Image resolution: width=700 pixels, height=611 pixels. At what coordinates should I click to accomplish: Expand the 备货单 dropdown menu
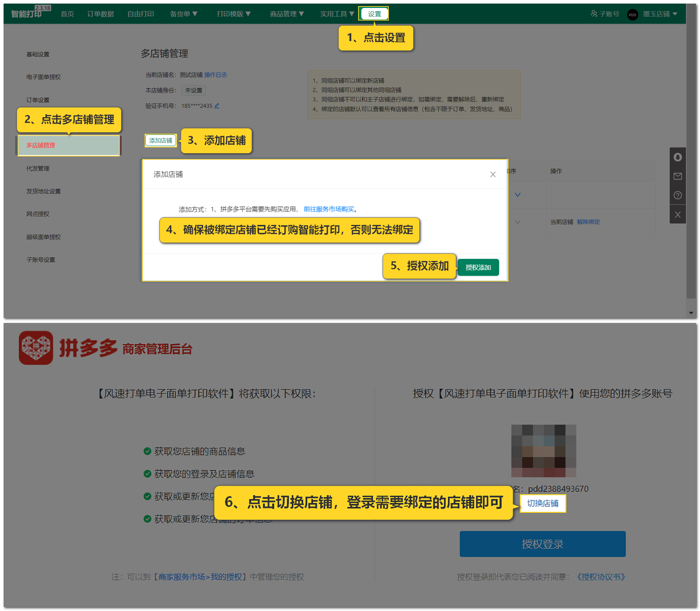pos(184,14)
